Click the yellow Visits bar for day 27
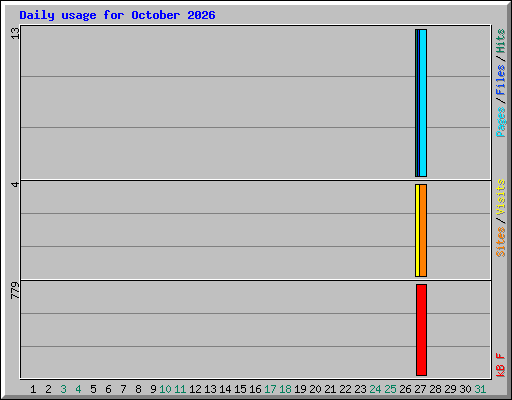This screenshot has width=512, height=400. point(417,230)
